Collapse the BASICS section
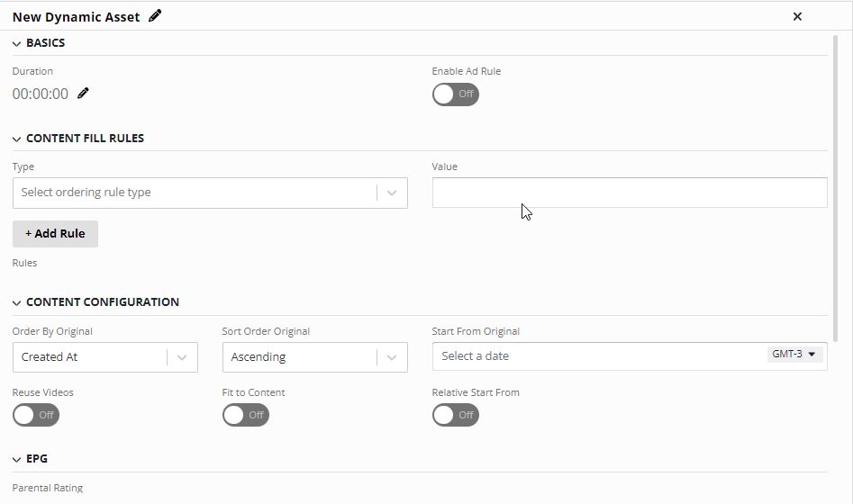Screen dimensions: 853x504 pos(16,43)
